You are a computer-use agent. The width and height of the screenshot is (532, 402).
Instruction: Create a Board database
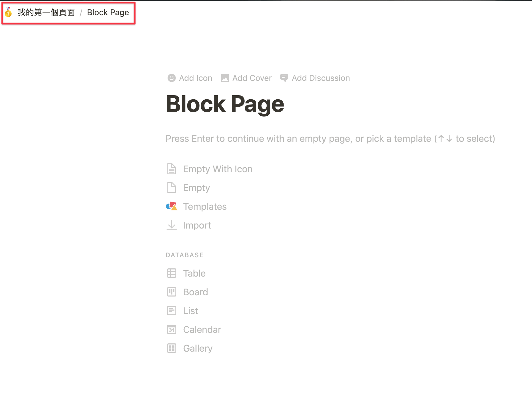click(x=195, y=292)
